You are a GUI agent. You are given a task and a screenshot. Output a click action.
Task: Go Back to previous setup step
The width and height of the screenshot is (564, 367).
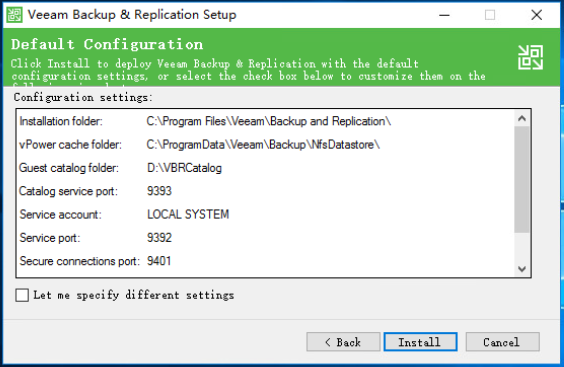(343, 342)
